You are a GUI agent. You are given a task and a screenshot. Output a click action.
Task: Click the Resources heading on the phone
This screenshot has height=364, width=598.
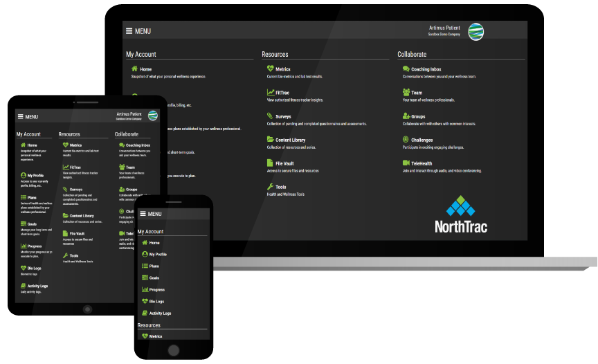[x=149, y=325]
